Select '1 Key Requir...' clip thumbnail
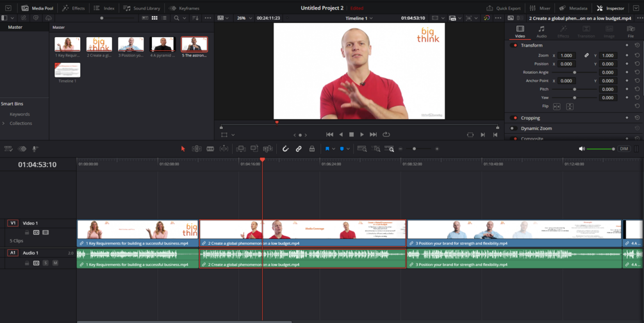644x323 pixels. [x=67, y=44]
